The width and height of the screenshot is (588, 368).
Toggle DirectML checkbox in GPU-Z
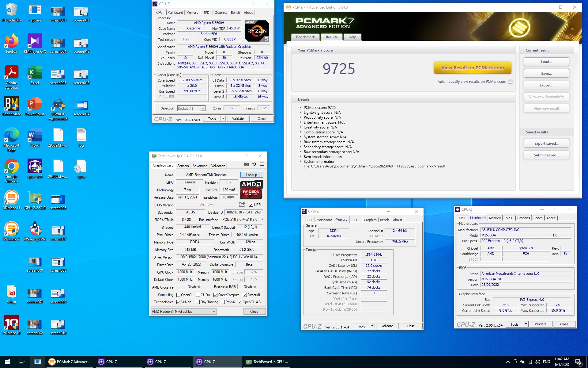(x=245, y=295)
